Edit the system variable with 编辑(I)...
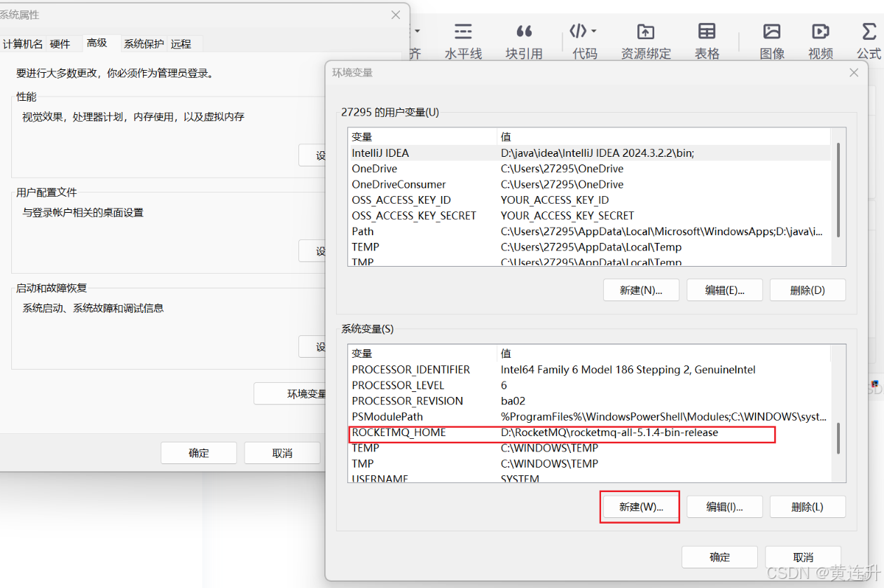The height and width of the screenshot is (588, 884). point(724,507)
